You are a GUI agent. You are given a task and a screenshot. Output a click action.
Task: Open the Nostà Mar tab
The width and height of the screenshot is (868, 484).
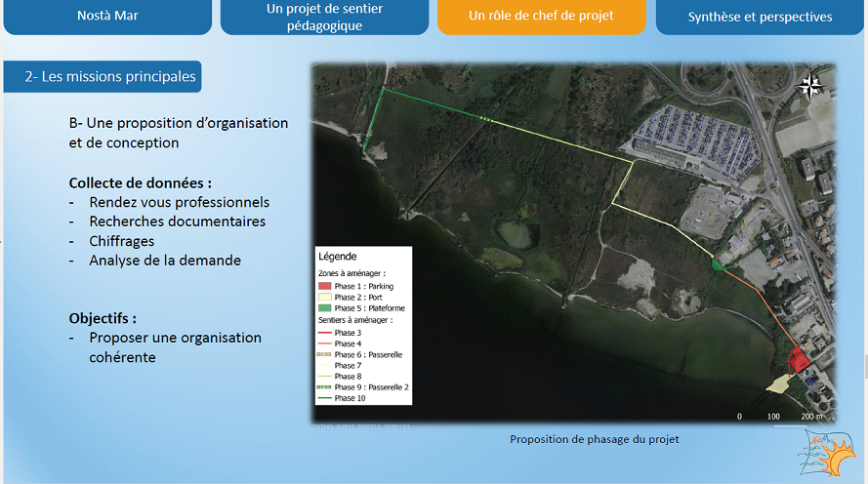pyautogui.click(x=106, y=17)
